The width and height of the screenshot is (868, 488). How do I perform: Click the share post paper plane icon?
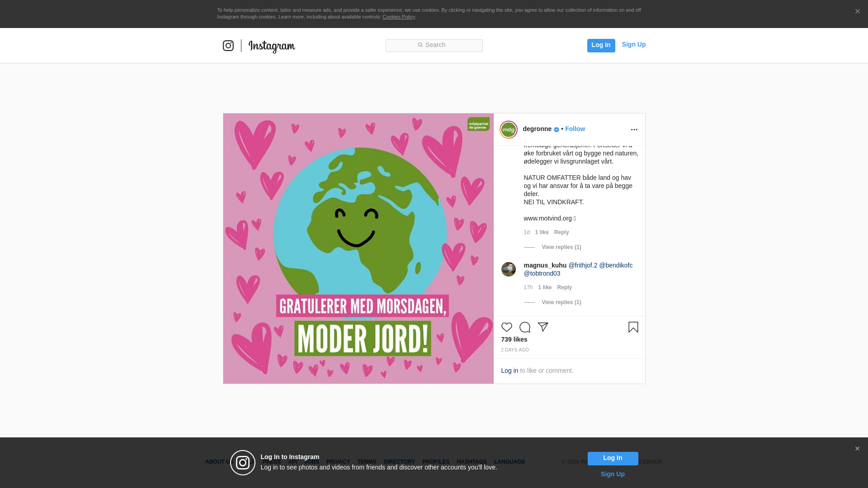tap(543, 327)
